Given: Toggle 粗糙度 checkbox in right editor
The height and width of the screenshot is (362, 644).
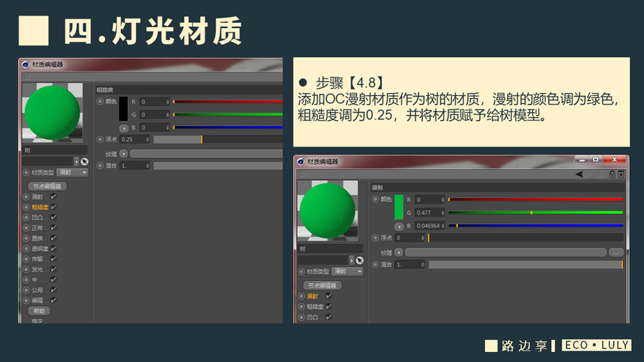Looking at the screenshot, I should pos(329,306).
